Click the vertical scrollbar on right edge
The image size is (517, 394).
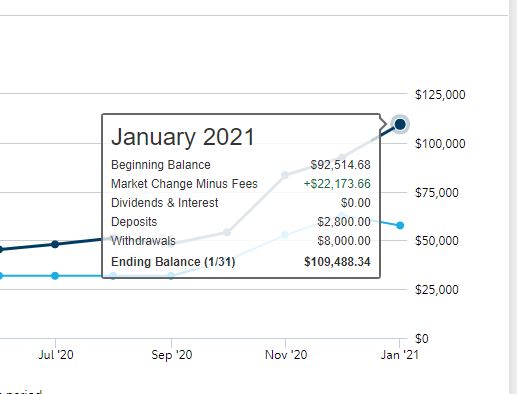click(513, 197)
